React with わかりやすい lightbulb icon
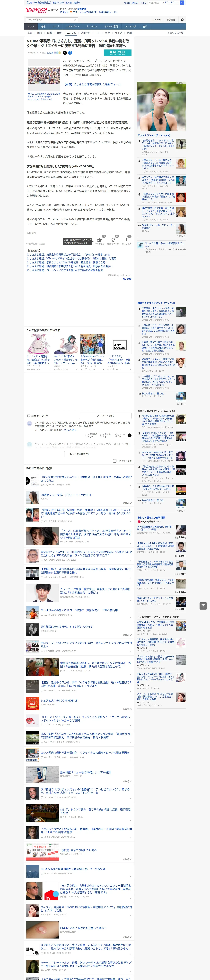 [113, 242]
